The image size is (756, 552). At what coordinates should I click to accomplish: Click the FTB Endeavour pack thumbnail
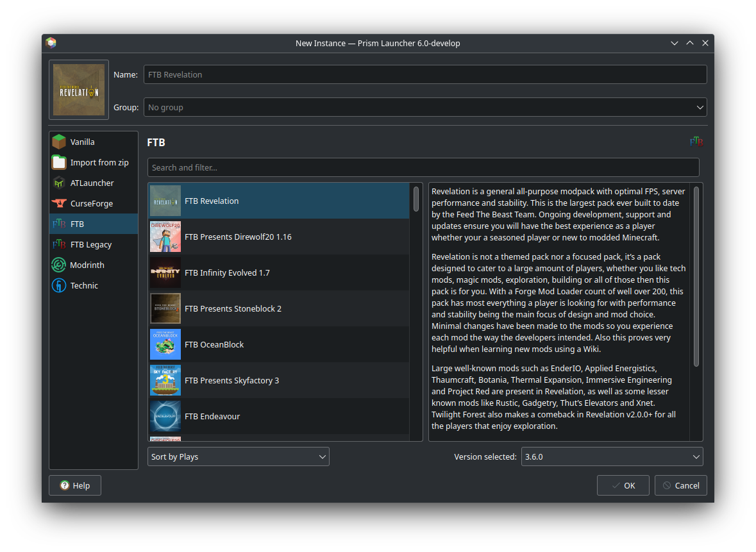click(165, 416)
